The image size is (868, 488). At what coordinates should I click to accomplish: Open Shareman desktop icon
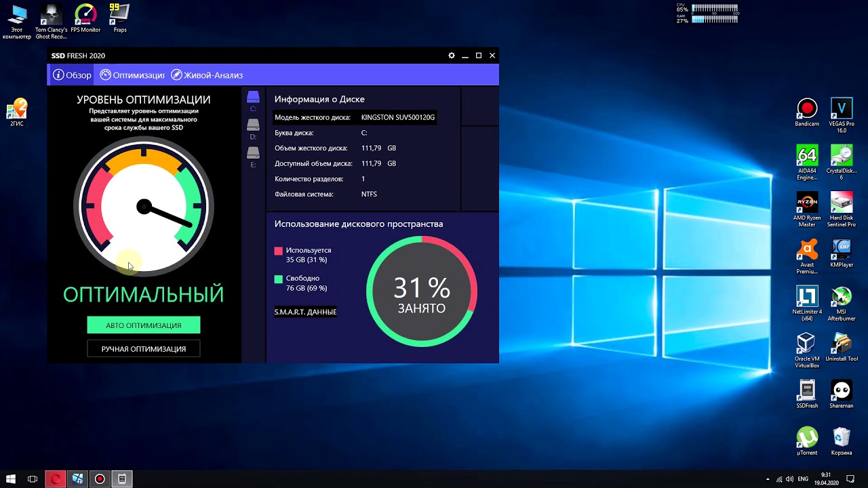(x=841, y=394)
